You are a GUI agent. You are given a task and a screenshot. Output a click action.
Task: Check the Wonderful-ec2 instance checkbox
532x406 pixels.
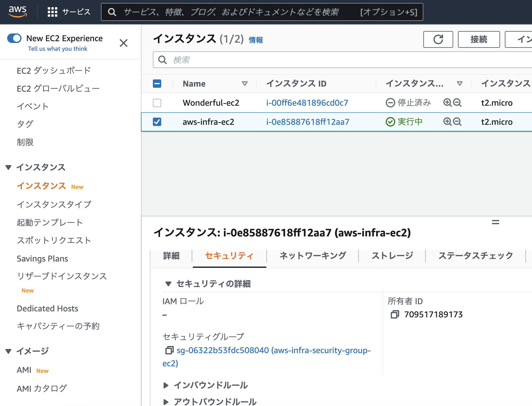(157, 102)
